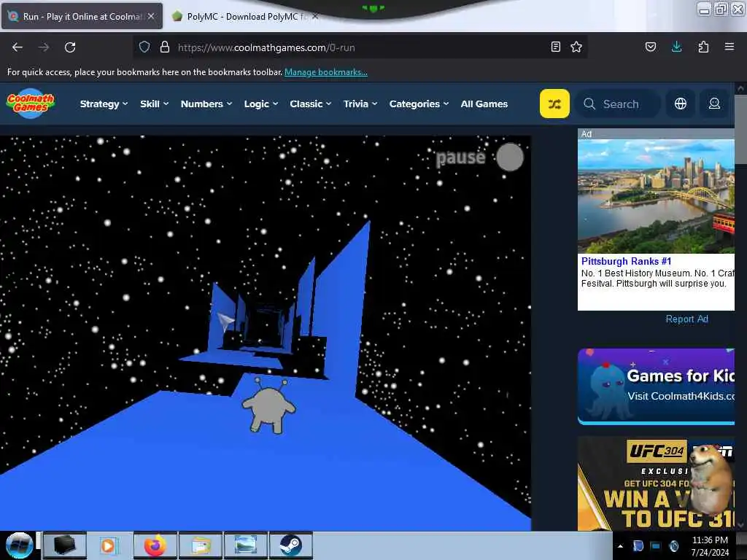Click the yellow random game shuffle button
The image size is (747, 560).
pyautogui.click(x=554, y=104)
